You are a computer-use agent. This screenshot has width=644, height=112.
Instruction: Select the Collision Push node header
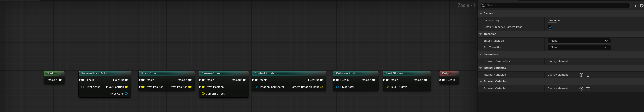pos(355,73)
